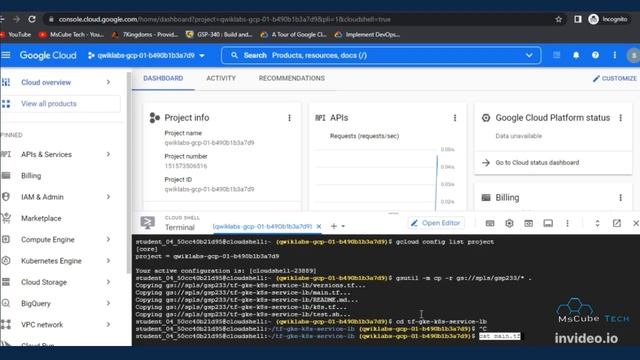Toggle the Cloud Shell on-screen keyboard icon
This screenshot has height=360, width=640.
point(490,223)
